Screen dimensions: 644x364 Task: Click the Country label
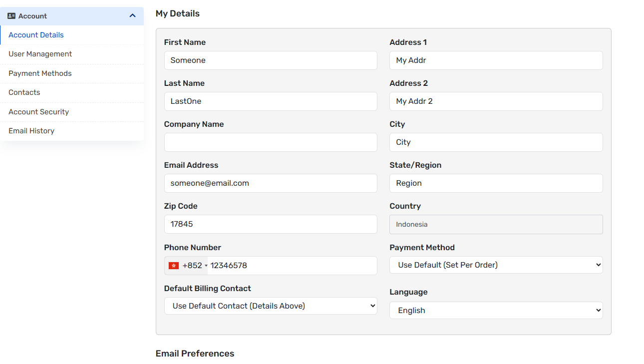pos(405,206)
